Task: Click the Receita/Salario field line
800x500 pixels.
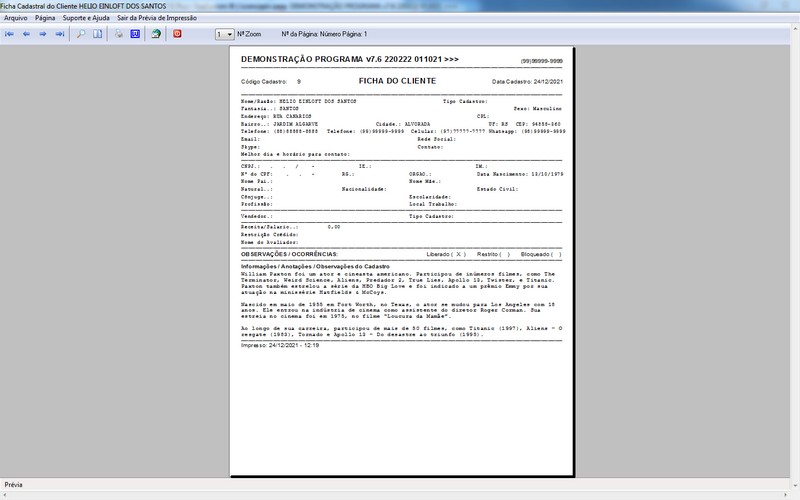Action: [290, 227]
